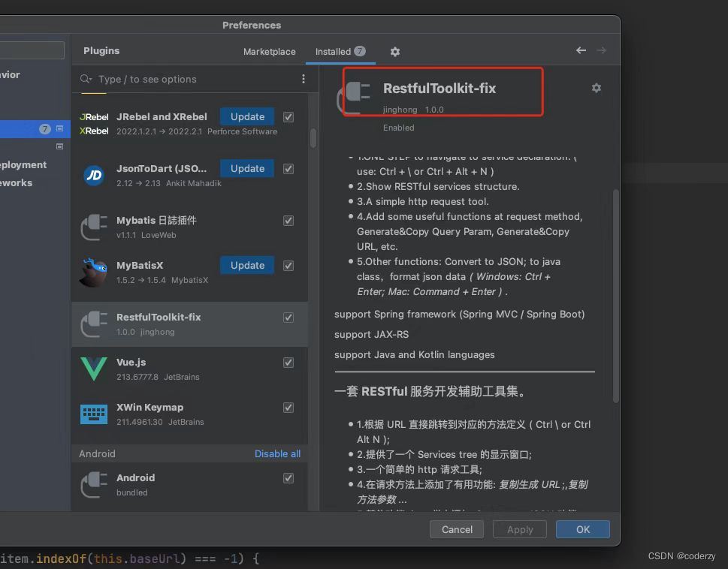Click Disable all for Android plugins
The image size is (728, 569).
277,453
